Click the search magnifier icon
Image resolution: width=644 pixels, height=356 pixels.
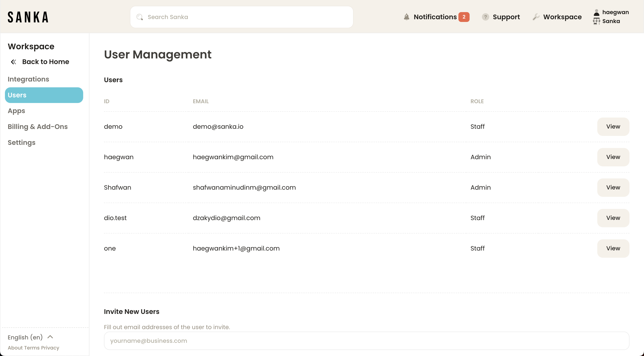[x=140, y=17]
